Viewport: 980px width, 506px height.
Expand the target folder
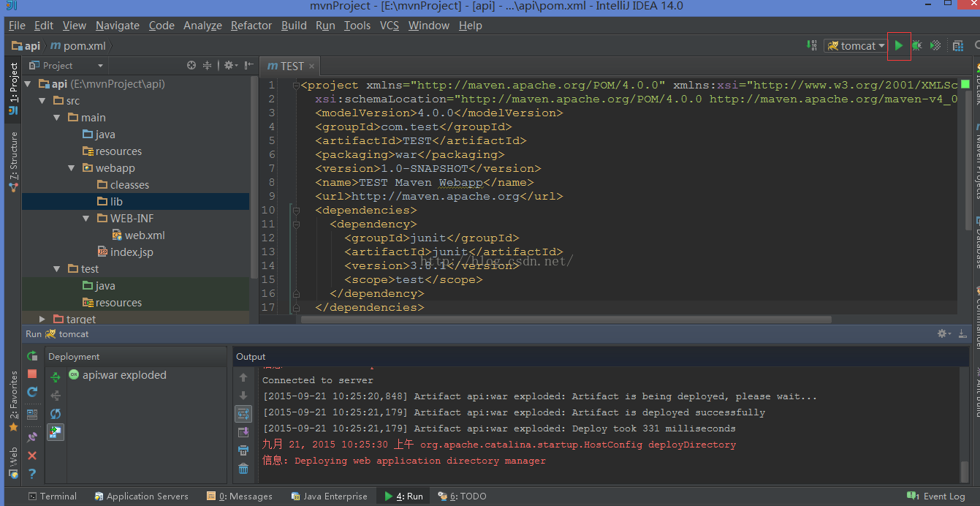(x=42, y=320)
